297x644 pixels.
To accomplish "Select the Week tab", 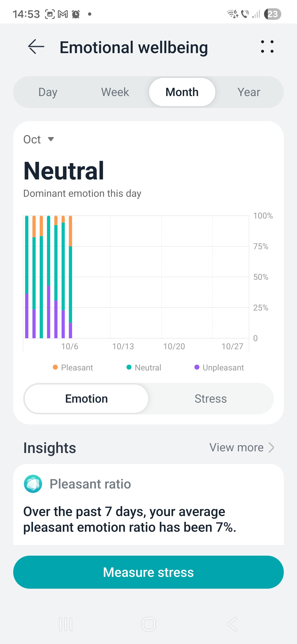I will click(x=115, y=92).
